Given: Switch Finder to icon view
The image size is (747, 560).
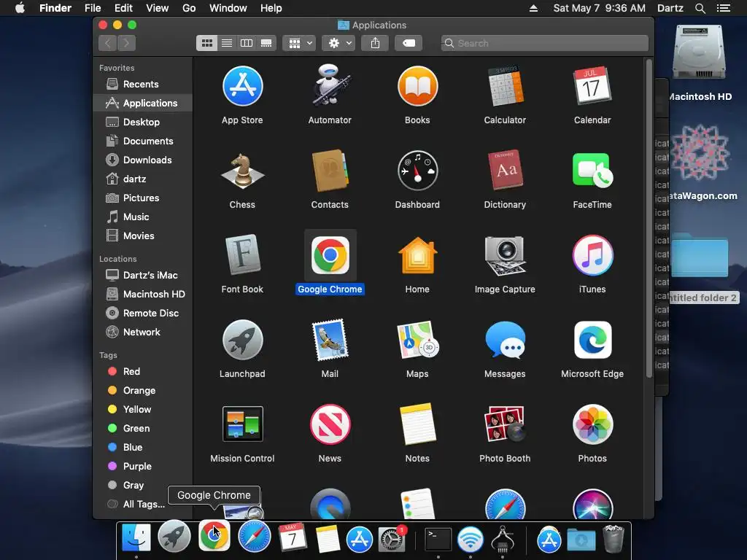Looking at the screenshot, I should click(x=206, y=43).
